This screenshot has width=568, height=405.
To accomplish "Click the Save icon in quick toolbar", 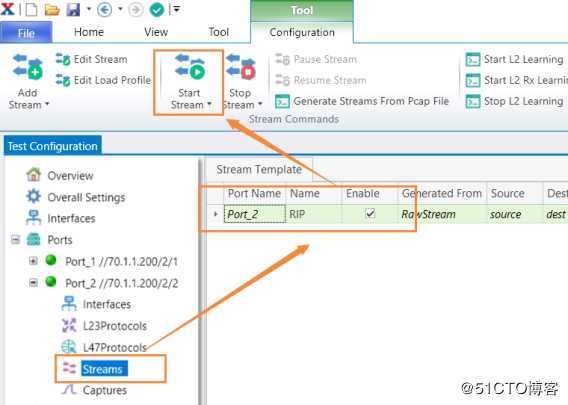I will [73, 9].
